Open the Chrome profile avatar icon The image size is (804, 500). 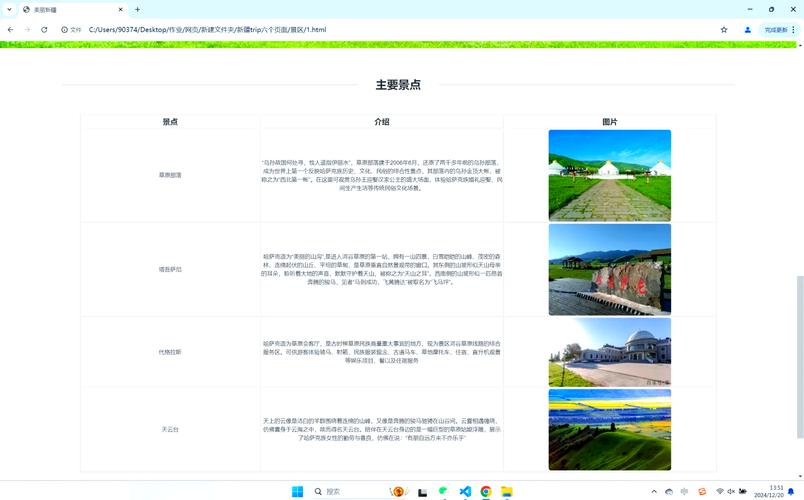coord(747,30)
